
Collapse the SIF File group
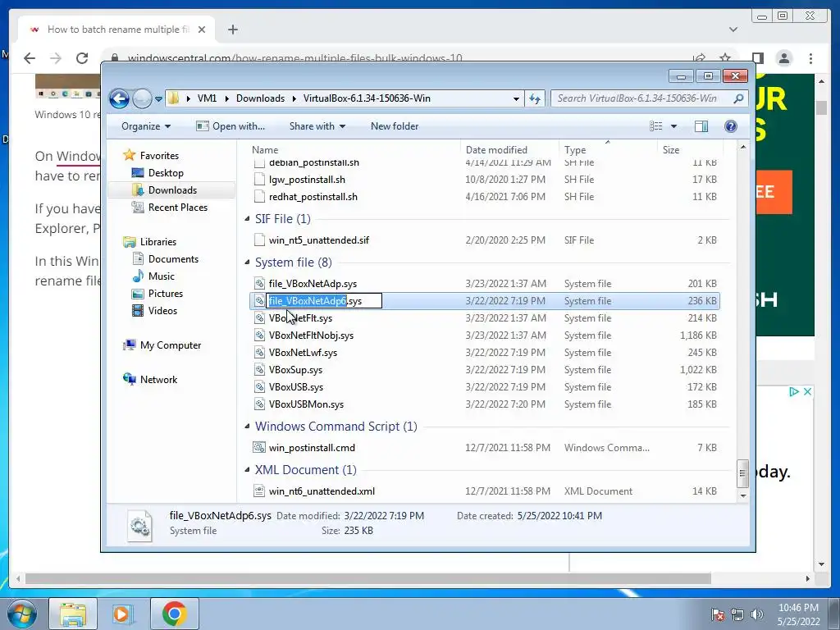tap(247, 218)
